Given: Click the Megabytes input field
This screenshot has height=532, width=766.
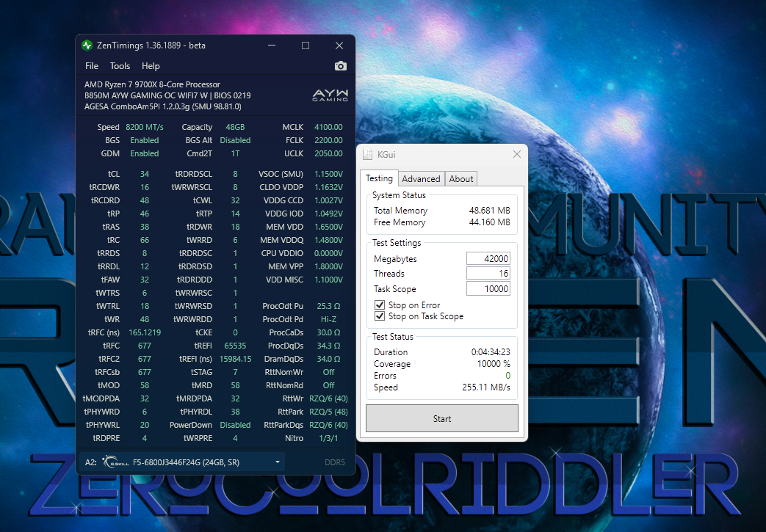Looking at the screenshot, I should pyautogui.click(x=488, y=259).
